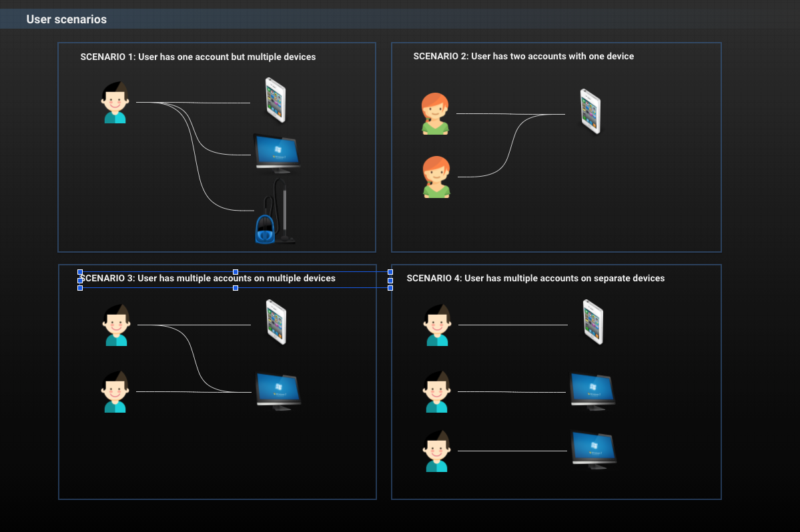800x532 pixels.
Task: Click the smartphone icon in Scenario 2
Action: pos(590,111)
